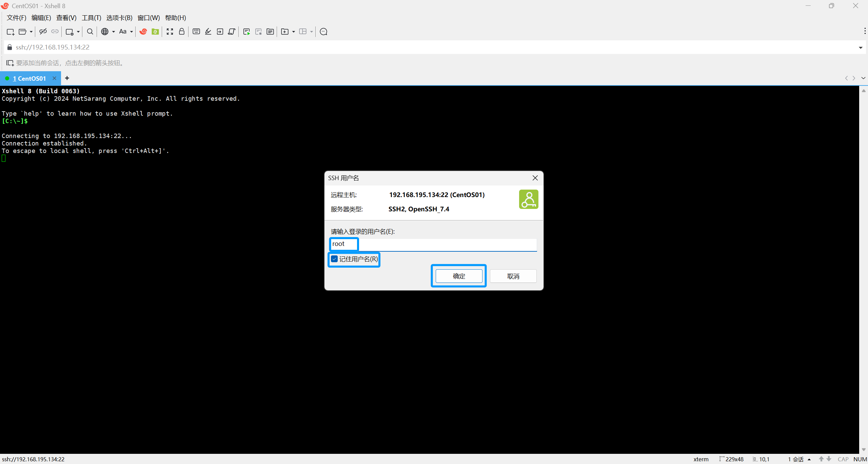Open the Find magnifier tool
This screenshot has width=868, height=464.
coord(90,32)
